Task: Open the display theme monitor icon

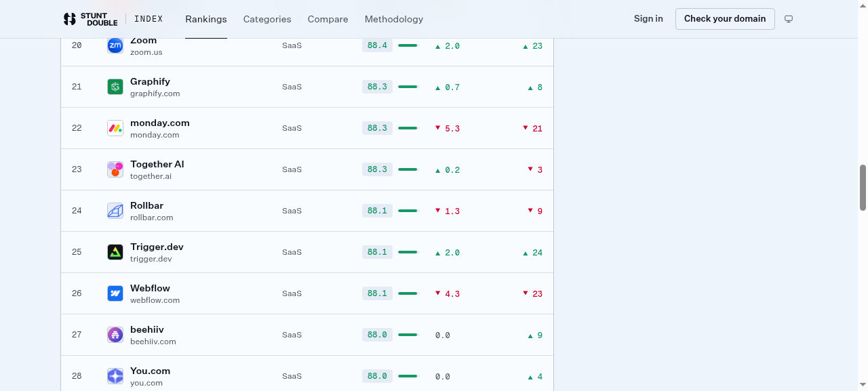Action: (789, 19)
